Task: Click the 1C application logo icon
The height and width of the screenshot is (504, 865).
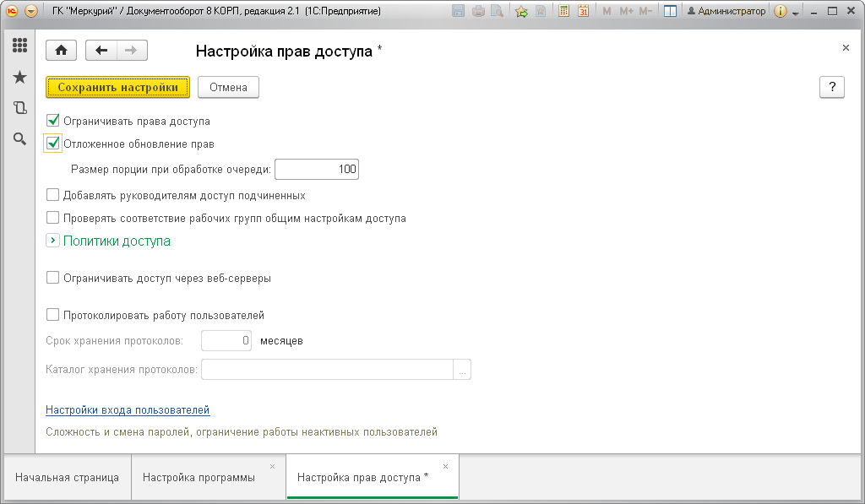Action: pyautogui.click(x=12, y=11)
